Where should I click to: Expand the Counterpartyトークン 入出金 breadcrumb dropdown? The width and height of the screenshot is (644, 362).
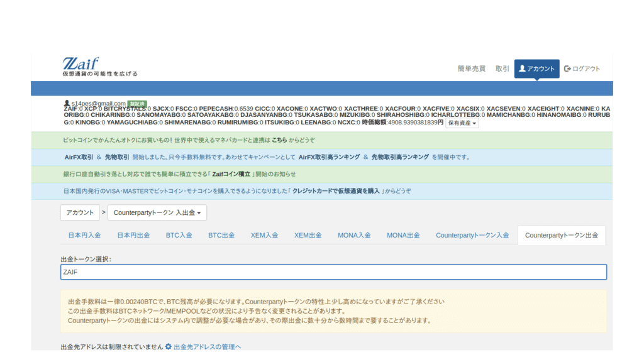coord(157,213)
